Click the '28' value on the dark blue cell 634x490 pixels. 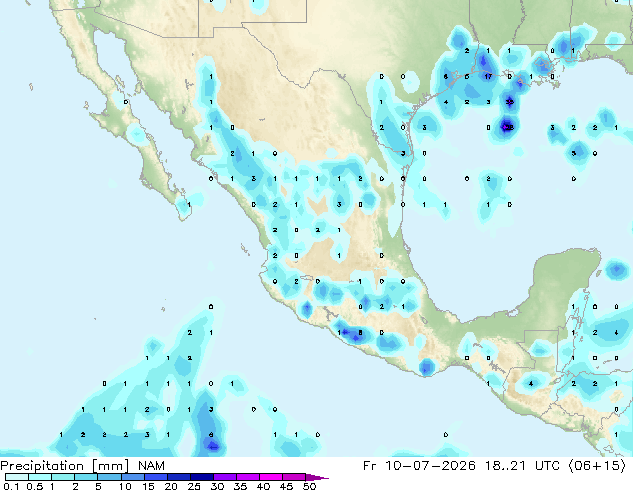[509, 127]
